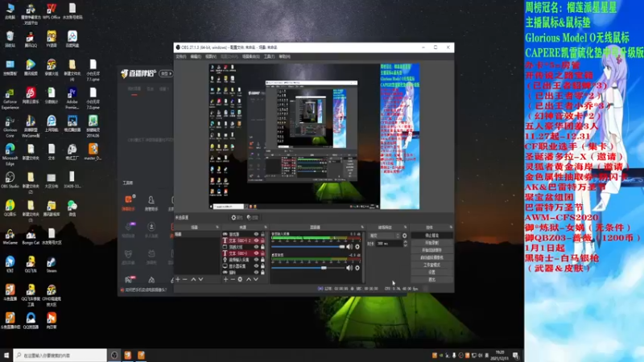Image resolution: width=644 pixels, height=362 pixels.
Task: Remove selected source with minus icon
Action: coord(233,279)
